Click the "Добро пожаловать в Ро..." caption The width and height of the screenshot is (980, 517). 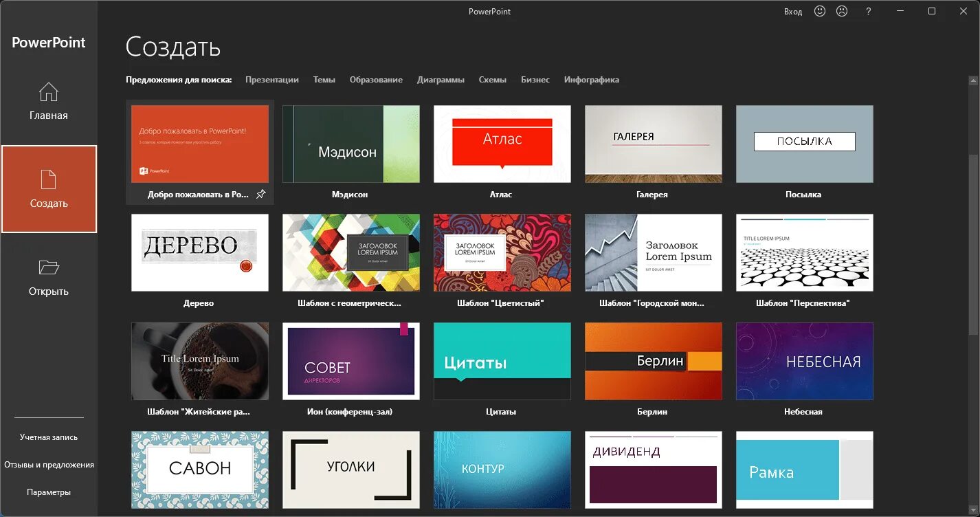pos(199,195)
